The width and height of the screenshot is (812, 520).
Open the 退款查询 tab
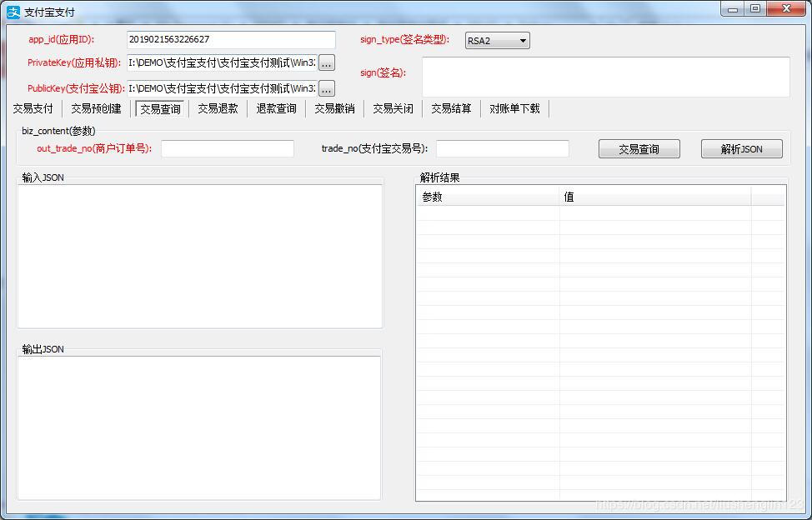pos(277,108)
